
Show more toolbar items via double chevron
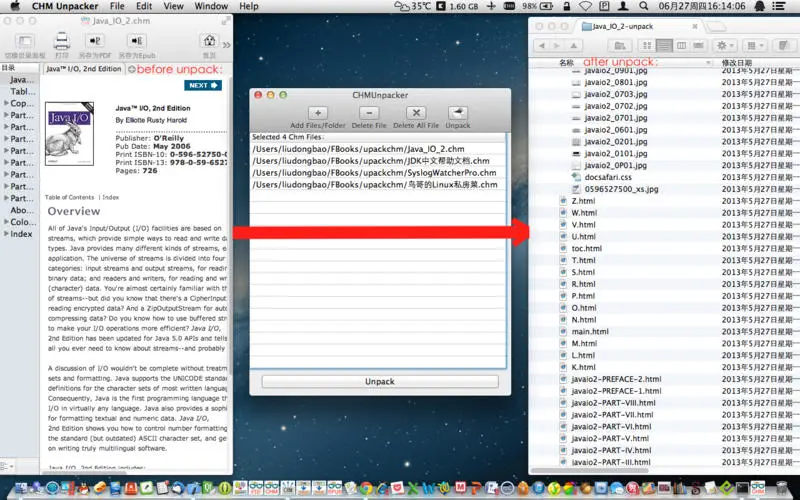(227, 45)
